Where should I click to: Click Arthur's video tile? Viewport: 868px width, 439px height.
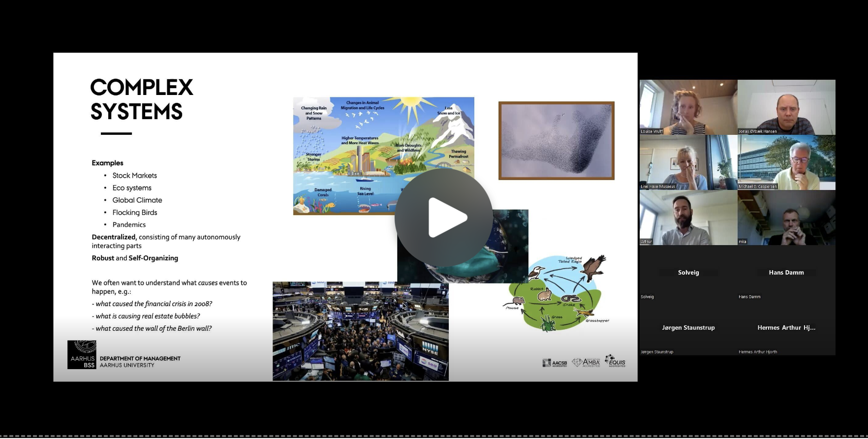pyautogui.click(x=688, y=218)
